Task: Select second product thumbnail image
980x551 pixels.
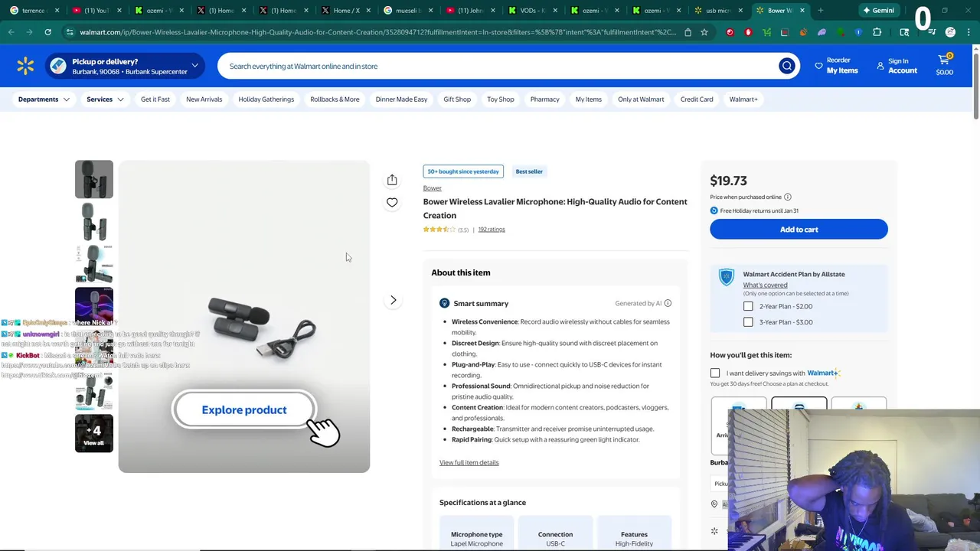Action: pyautogui.click(x=94, y=222)
